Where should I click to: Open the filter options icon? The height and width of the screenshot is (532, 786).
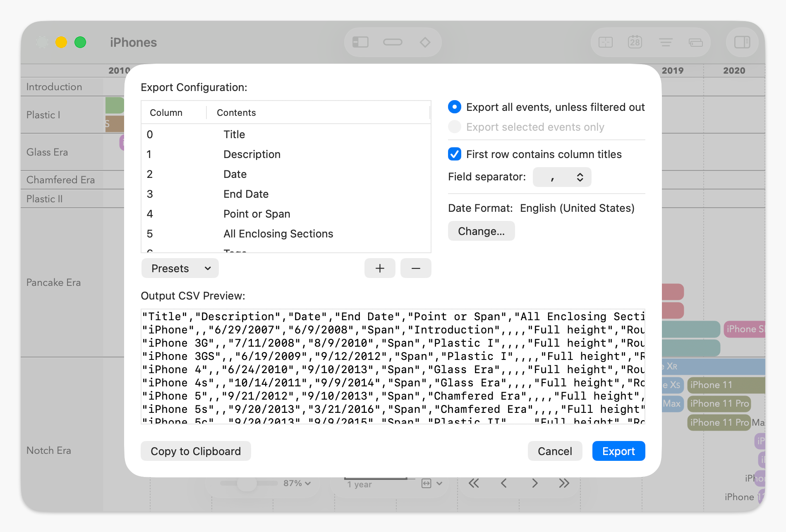[x=665, y=42]
